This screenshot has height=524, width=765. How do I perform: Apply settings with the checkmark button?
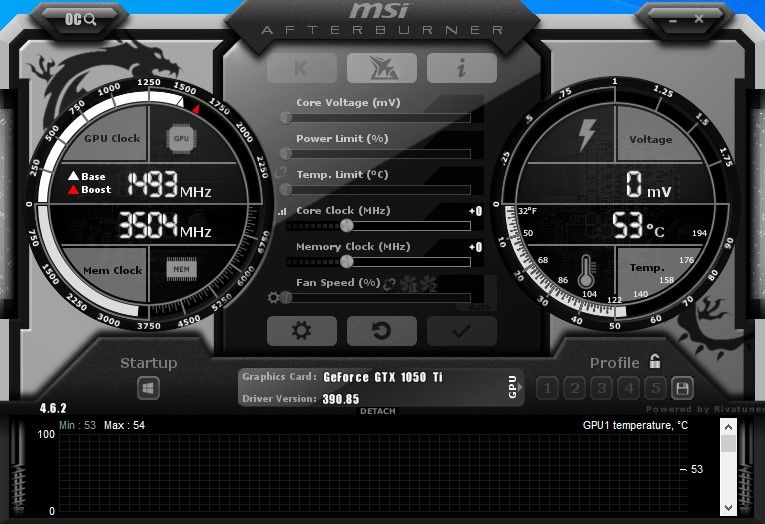tap(461, 330)
